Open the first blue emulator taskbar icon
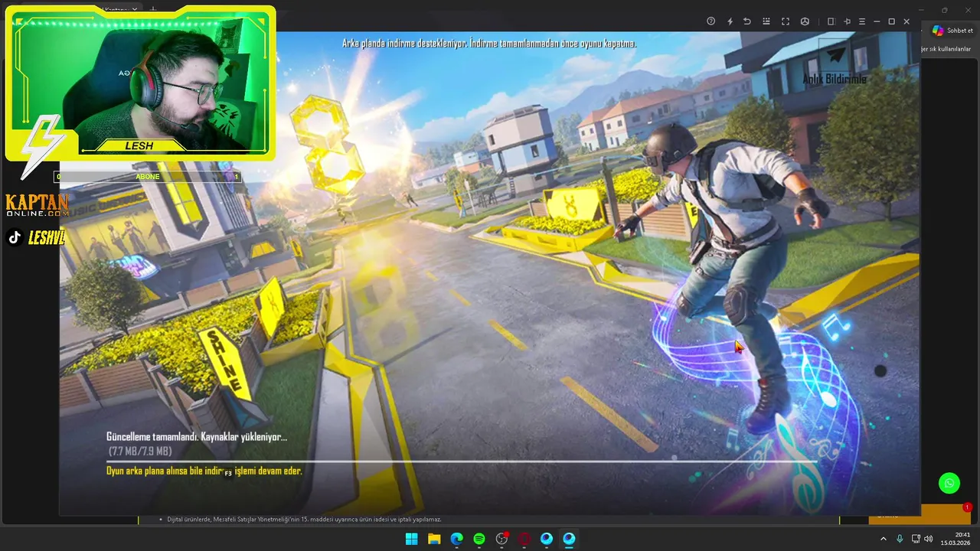 (x=547, y=539)
